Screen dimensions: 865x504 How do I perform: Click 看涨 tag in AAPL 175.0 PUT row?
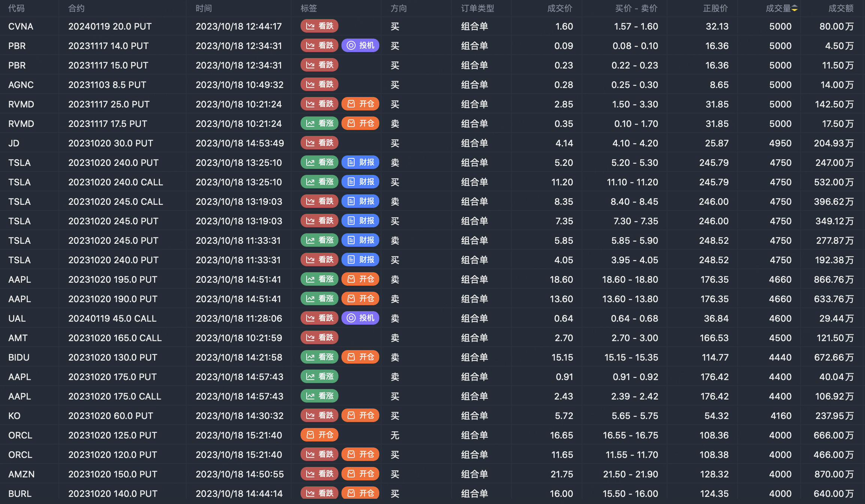pyautogui.click(x=319, y=376)
